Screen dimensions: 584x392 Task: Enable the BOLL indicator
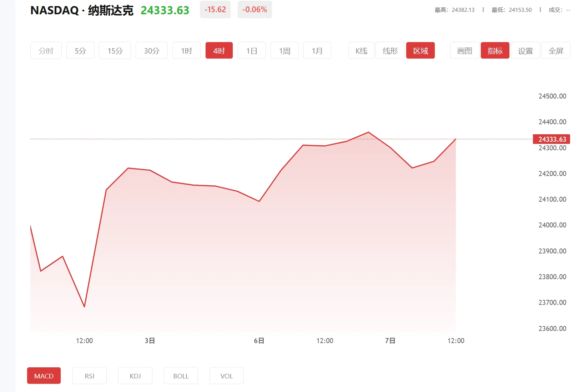pos(181,376)
